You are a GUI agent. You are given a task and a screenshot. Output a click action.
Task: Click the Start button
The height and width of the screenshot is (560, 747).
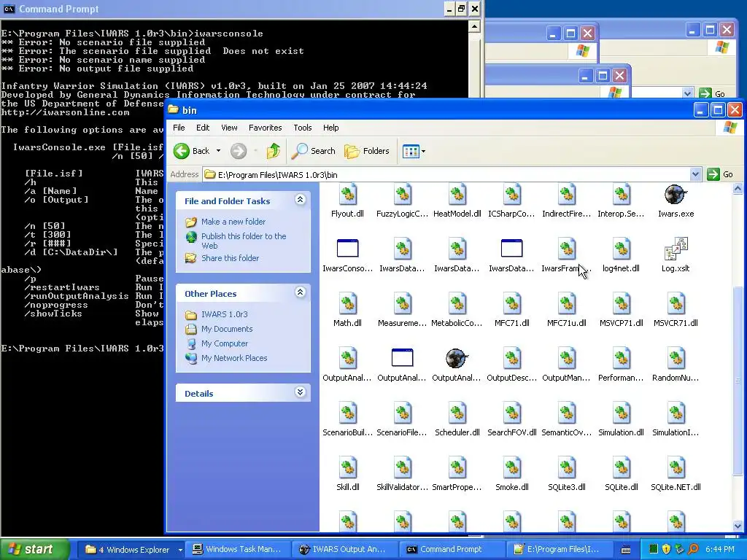point(35,550)
